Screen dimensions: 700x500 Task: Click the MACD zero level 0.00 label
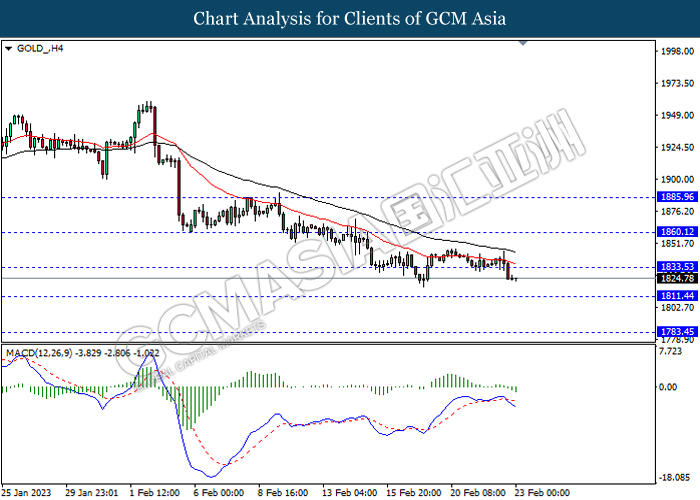tap(668, 387)
